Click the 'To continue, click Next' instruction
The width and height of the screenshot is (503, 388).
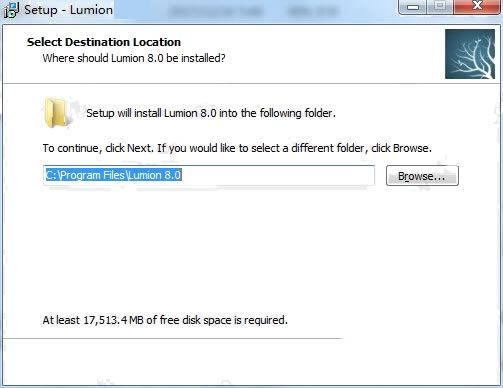pos(237,148)
